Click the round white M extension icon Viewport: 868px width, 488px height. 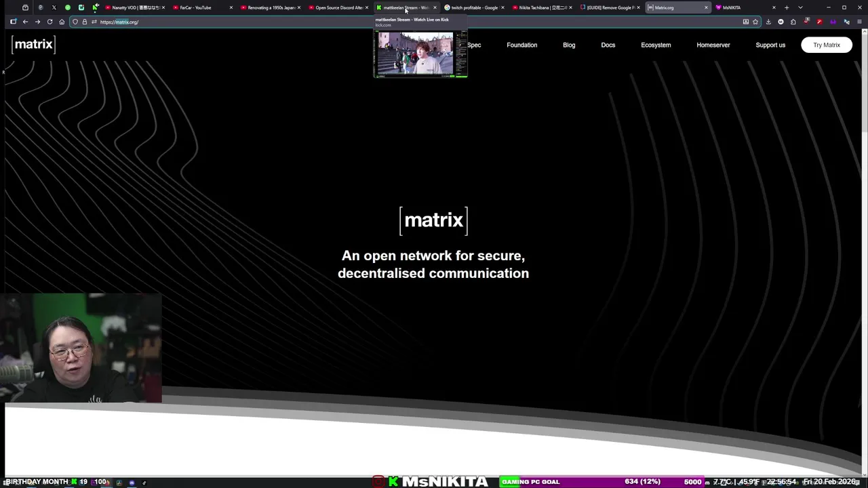click(x=781, y=22)
